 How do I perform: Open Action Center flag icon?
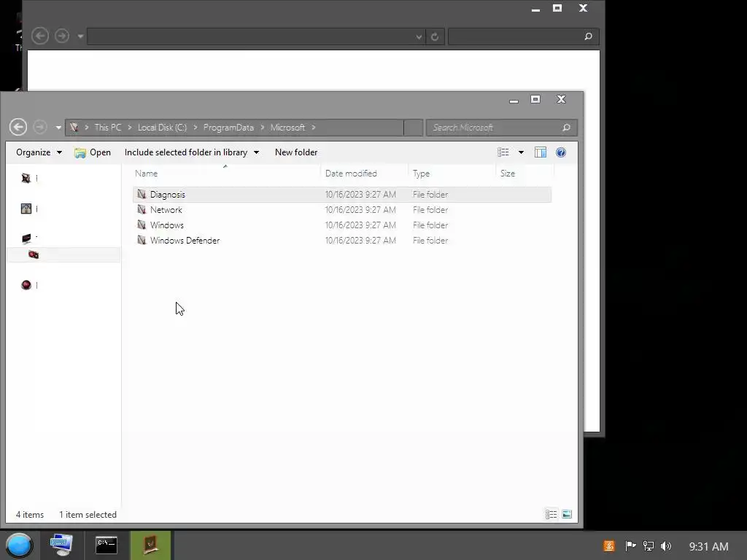tap(630, 545)
